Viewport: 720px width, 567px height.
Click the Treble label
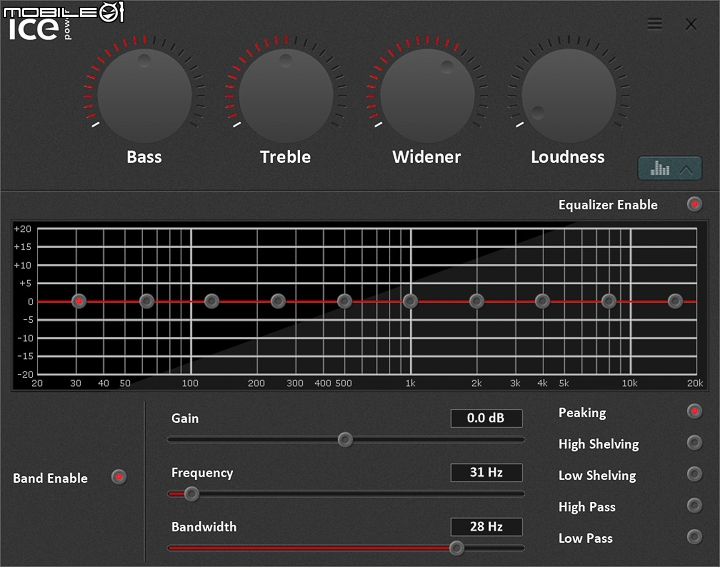(285, 157)
